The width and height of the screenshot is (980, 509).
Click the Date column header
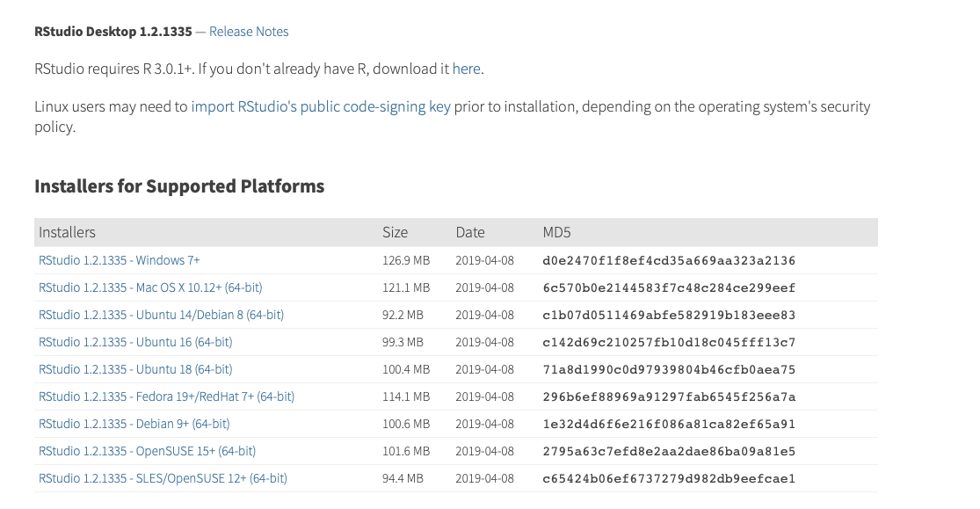[470, 232]
